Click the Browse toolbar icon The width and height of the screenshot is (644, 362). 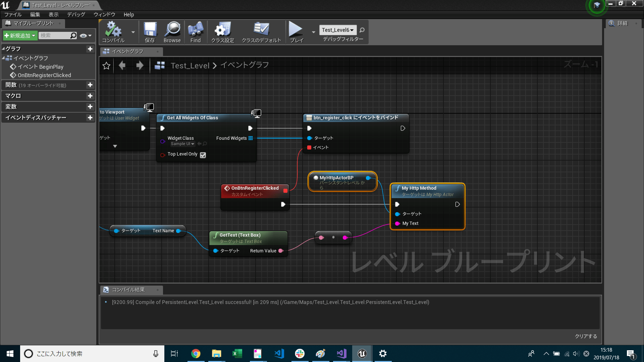[172, 32]
